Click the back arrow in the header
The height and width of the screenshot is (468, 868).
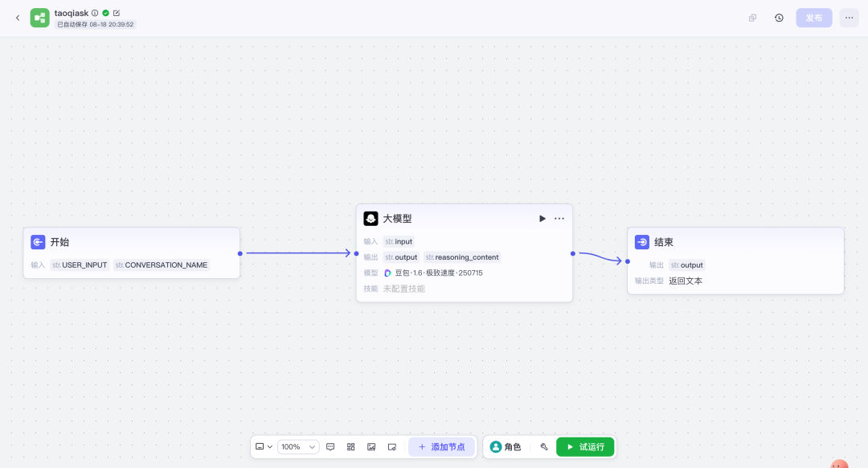click(x=18, y=18)
